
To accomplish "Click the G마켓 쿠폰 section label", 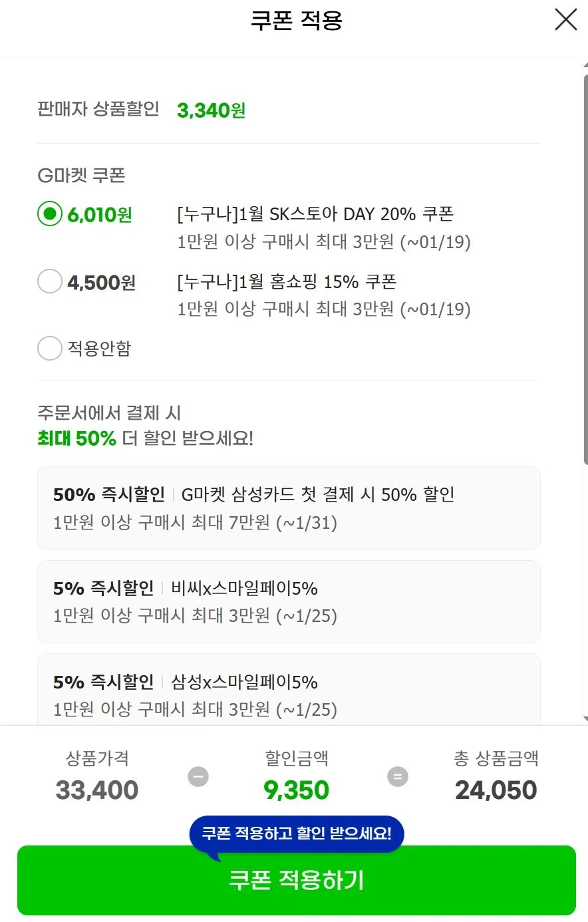I will 81,175.
